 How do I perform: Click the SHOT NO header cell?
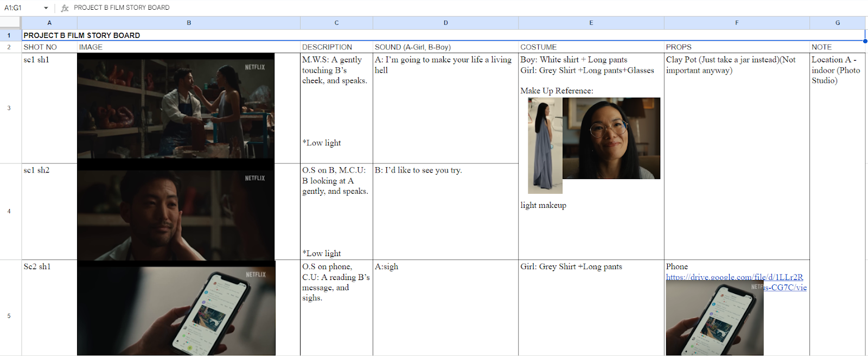(49, 47)
